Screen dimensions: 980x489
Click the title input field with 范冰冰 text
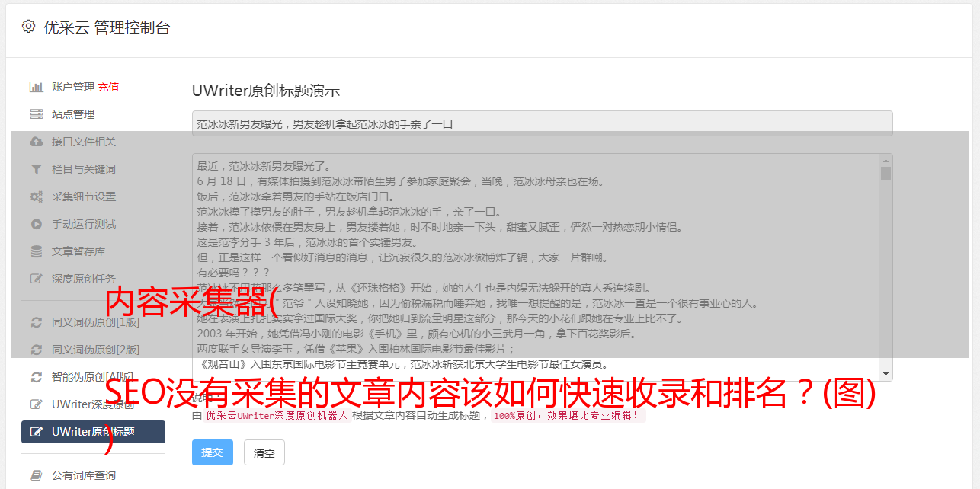pos(542,123)
